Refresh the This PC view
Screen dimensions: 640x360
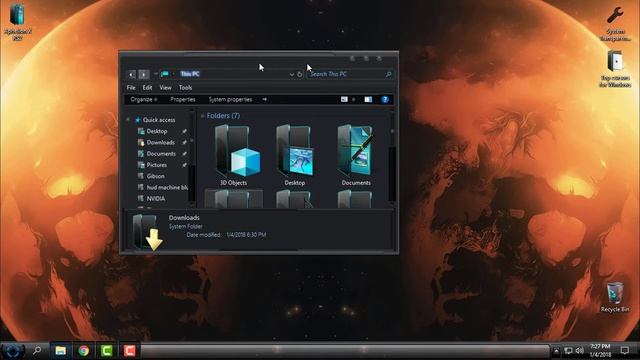tap(300, 74)
